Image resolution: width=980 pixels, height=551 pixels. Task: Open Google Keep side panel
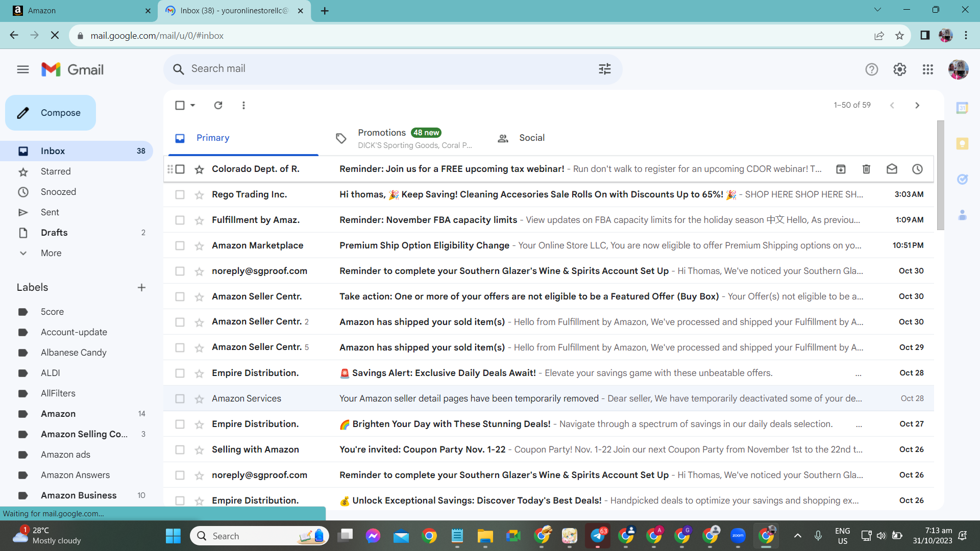[962, 143]
